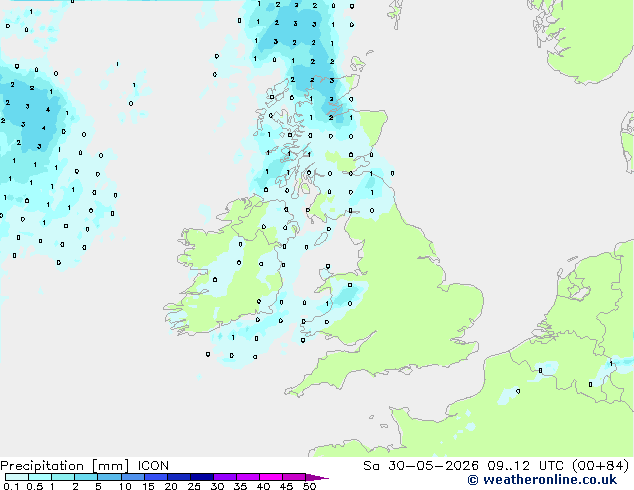634x490 pixels.
Task: Pick the legend swatch between 2 and 5
Action: coord(86,477)
